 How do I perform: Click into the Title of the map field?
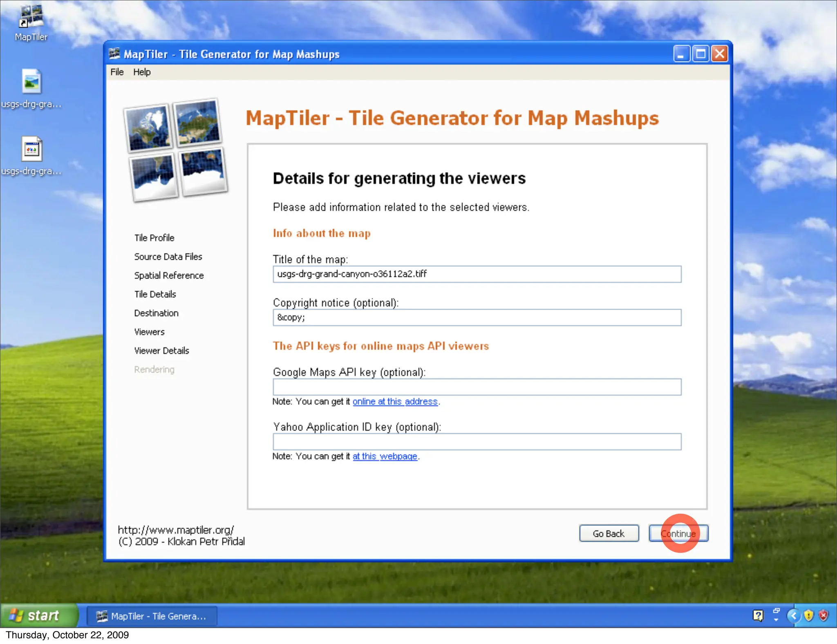tap(477, 274)
